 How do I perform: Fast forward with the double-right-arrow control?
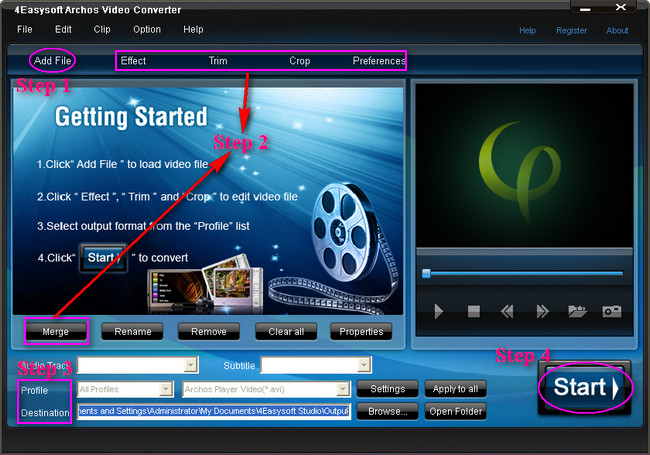pos(542,311)
